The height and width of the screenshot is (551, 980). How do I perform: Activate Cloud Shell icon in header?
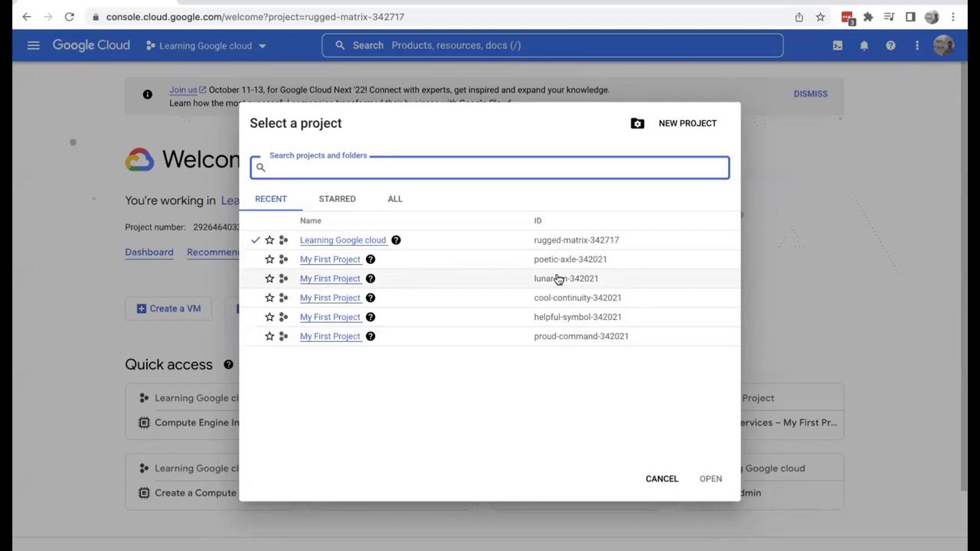click(x=838, y=45)
